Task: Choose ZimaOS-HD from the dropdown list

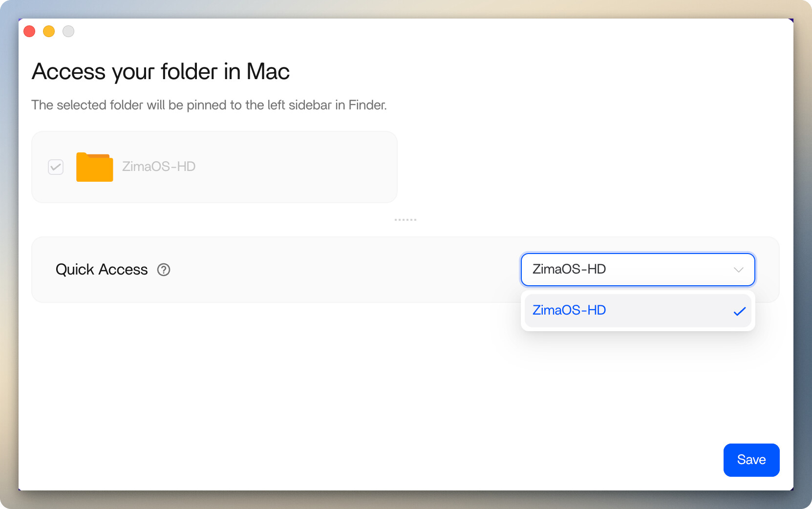Action: click(x=569, y=310)
